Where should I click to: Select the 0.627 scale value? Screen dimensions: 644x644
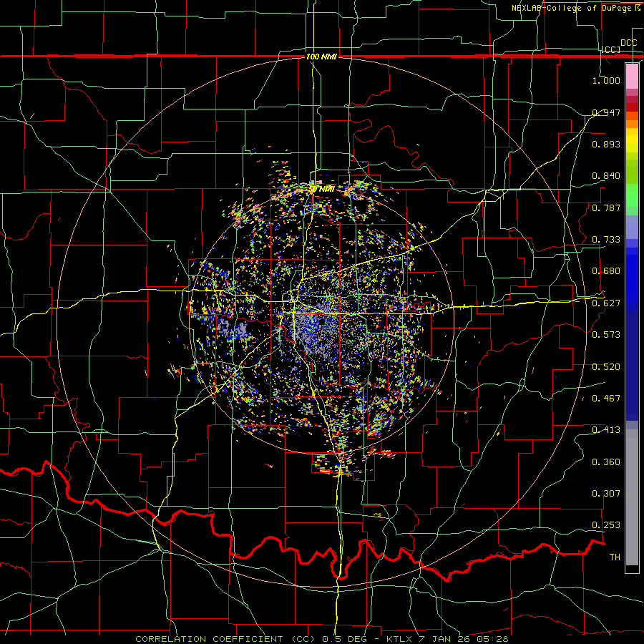606,303
